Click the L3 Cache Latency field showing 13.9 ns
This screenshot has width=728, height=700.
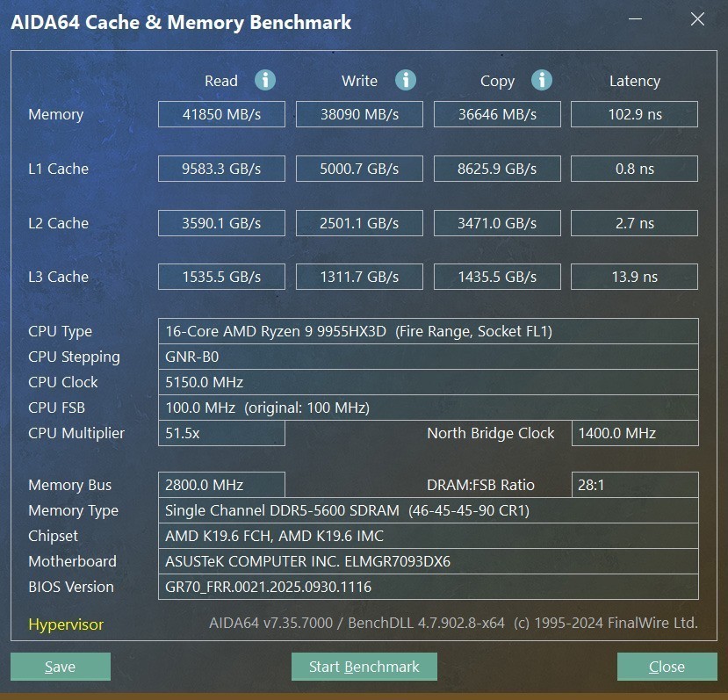[x=634, y=276]
